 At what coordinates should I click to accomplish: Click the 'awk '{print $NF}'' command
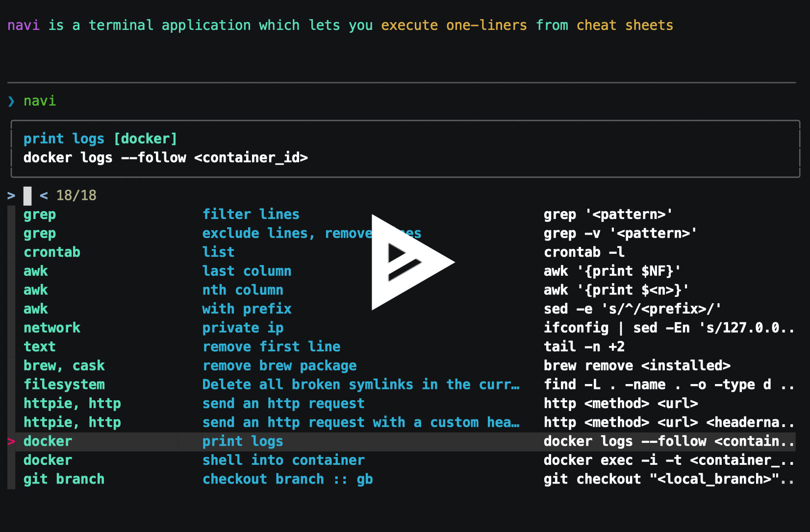[612, 271]
